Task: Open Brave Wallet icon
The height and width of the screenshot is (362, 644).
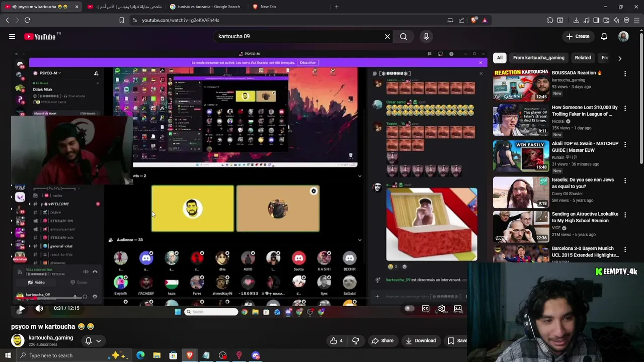Action: click(606, 20)
